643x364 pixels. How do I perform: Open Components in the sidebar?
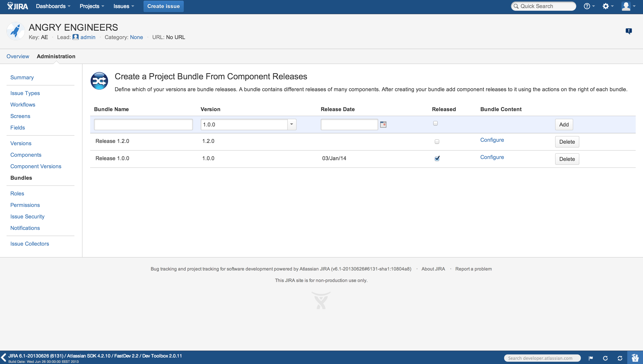click(x=26, y=155)
